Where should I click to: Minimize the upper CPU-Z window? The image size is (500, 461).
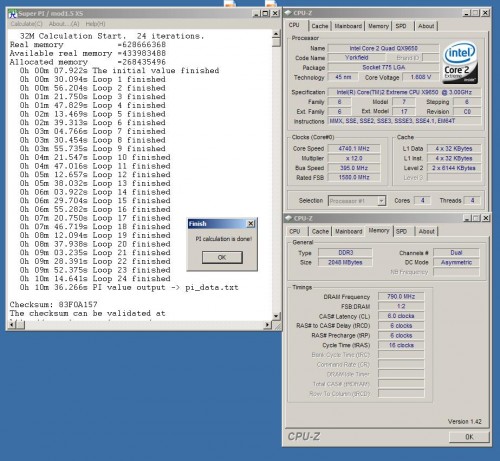pyautogui.click(x=467, y=13)
